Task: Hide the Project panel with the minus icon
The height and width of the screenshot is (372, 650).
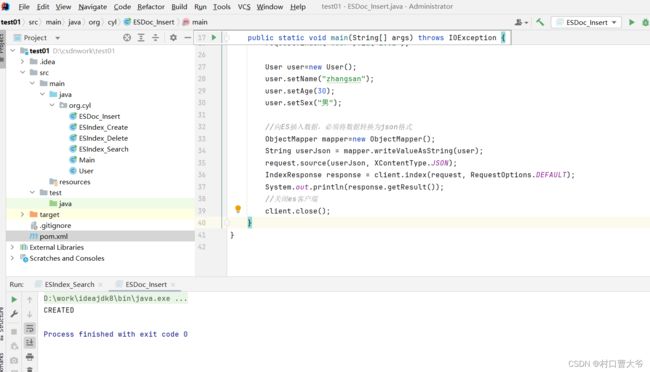Action: [x=187, y=37]
